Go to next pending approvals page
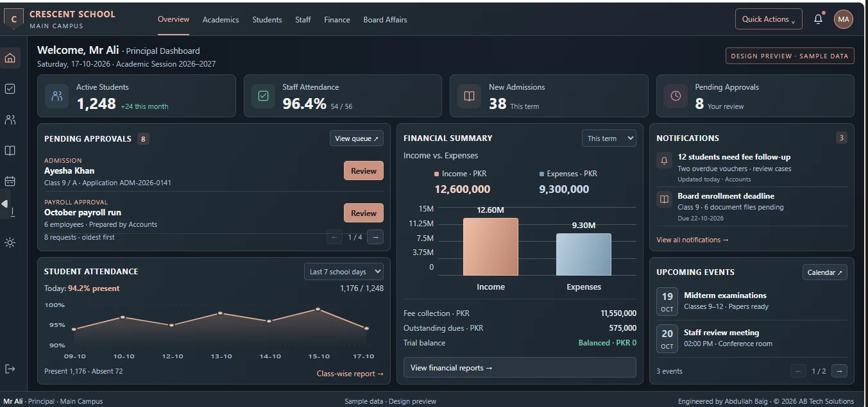 (375, 237)
